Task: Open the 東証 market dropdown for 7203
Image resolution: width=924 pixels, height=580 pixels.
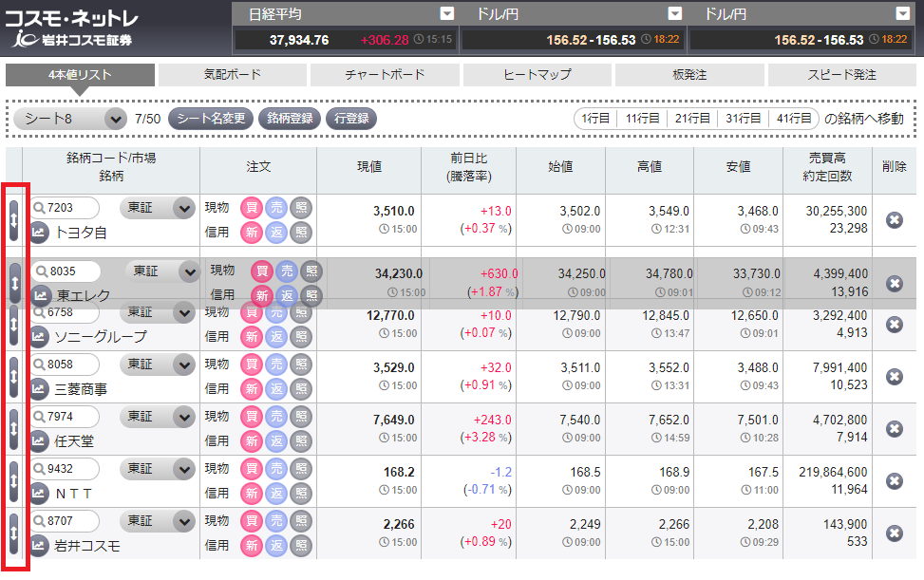Action: (184, 208)
